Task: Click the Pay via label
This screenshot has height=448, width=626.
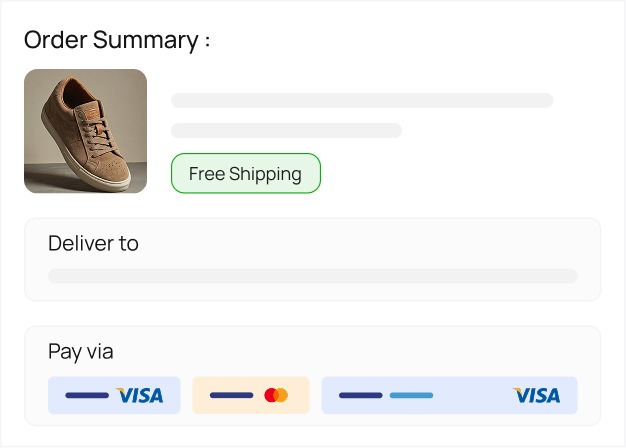Action: (x=81, y=351)
